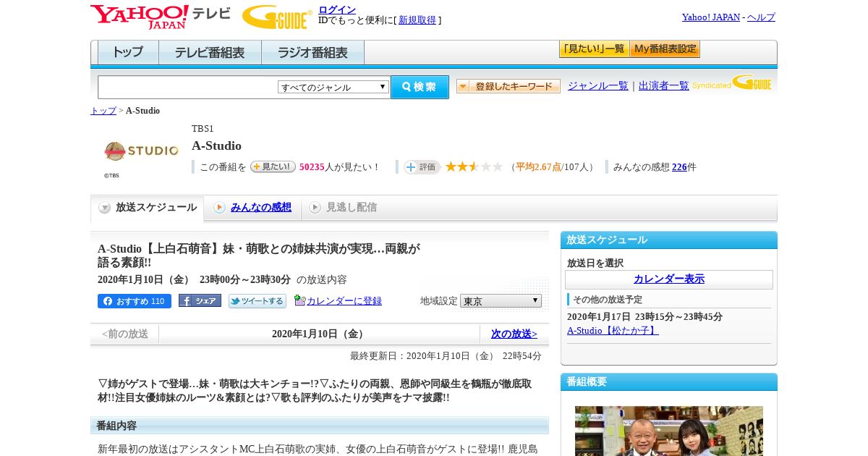
Task: Click the 2020年1月17日 23時15分 schedule text
Action: [x=644, y=317]
